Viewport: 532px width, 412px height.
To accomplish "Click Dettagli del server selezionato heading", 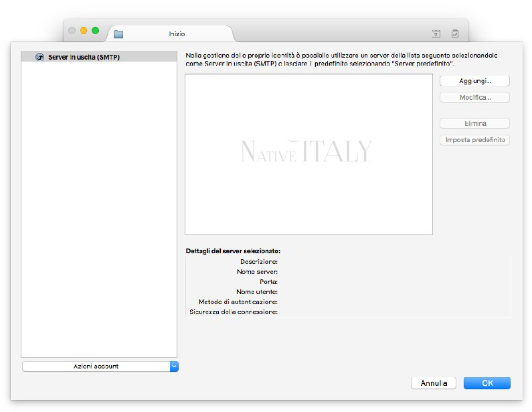I will coord(233,251).
